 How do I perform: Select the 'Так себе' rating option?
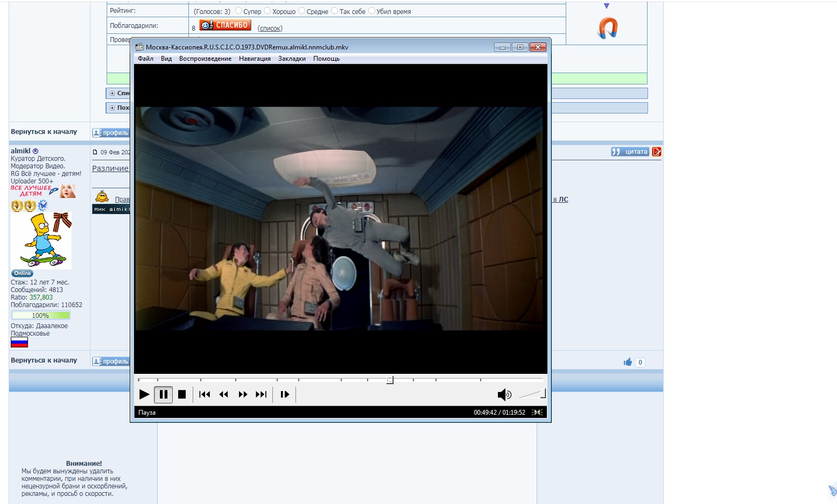click(335, 11)
